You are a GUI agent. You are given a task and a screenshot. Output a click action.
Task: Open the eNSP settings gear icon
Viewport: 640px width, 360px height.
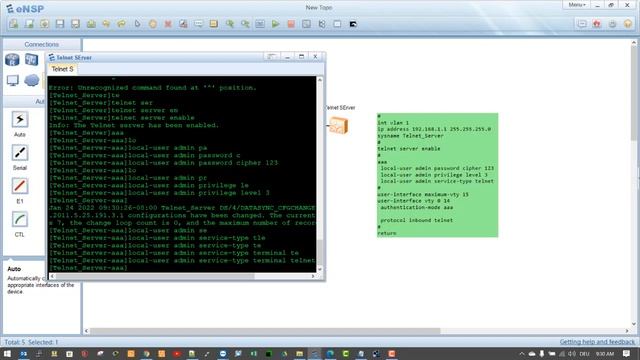[x=613, y=24]
